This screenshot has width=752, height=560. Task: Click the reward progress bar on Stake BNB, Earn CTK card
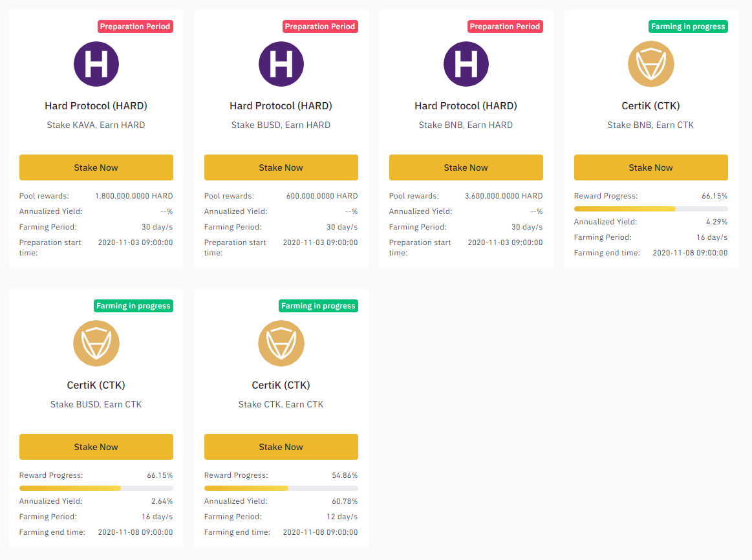650,209
